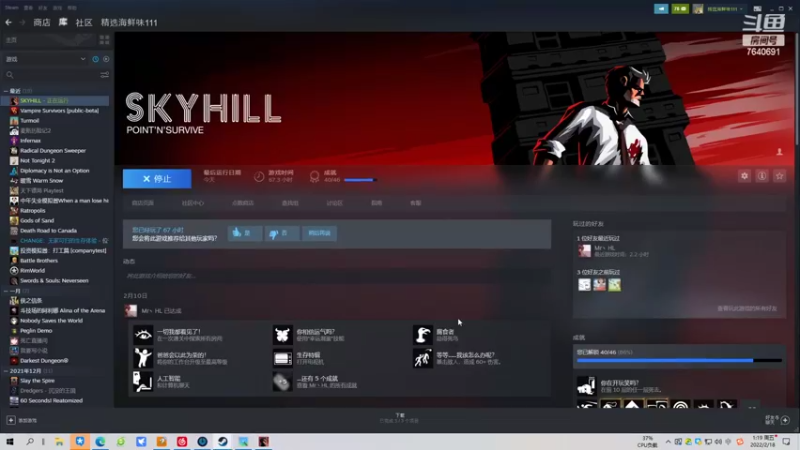Select SKYHILL in the game list

point(55,101)
